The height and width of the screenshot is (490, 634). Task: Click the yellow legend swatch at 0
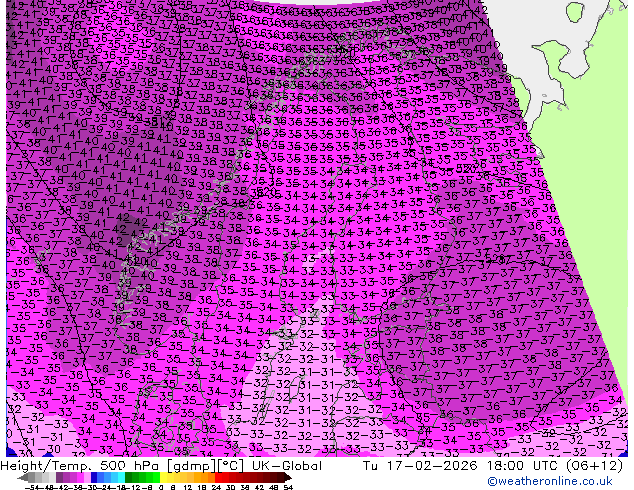pos(163,477)
